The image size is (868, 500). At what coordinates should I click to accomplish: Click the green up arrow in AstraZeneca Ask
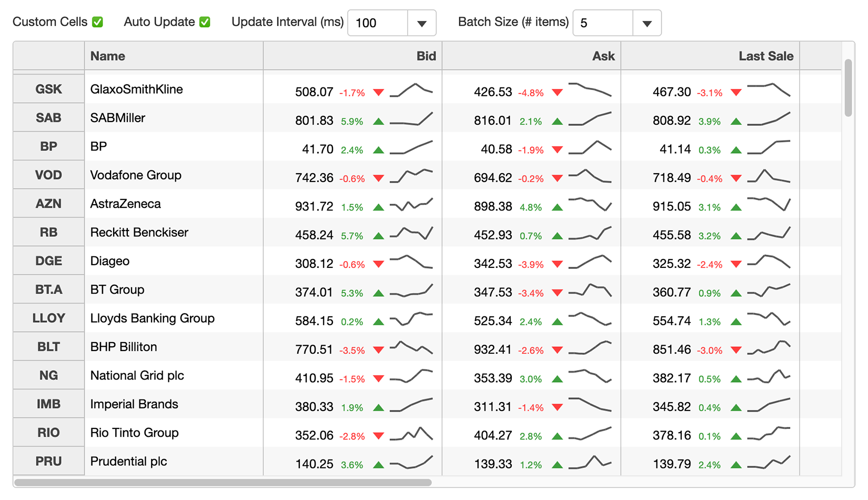point(557,207)
